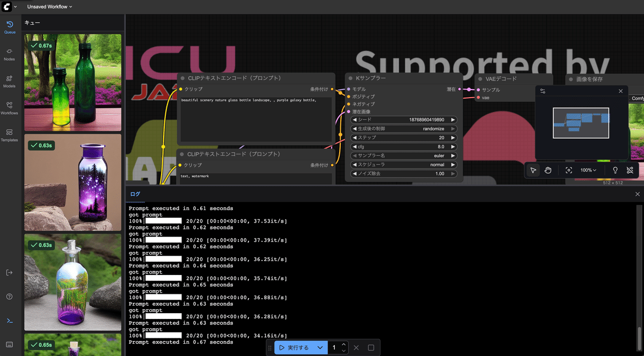This screenshot has height=356, width=644.
Task: Open the Nodes library panel
Action: point(10,54)
